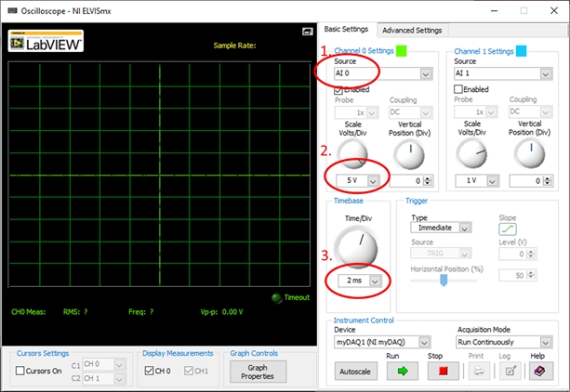Toggle the Cursors On checkbox
570x392 pixels.
21,372
